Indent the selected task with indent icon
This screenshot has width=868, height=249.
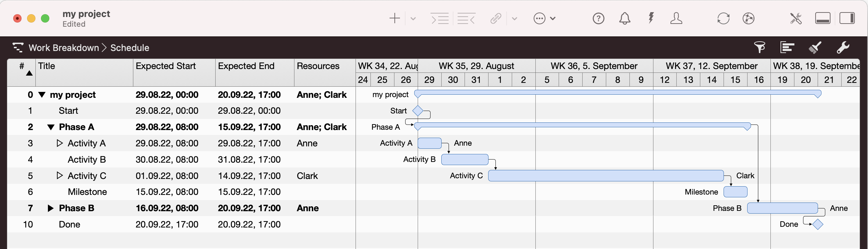point(440,18)
